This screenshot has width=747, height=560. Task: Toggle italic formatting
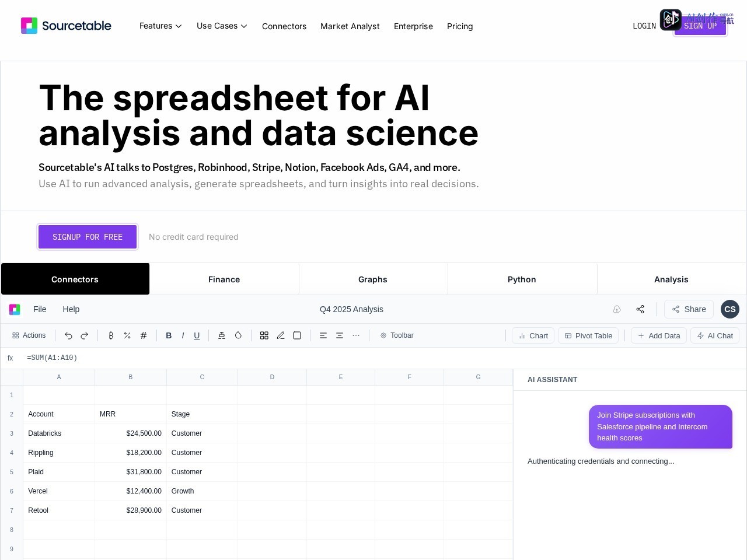(x=183, y=335)
